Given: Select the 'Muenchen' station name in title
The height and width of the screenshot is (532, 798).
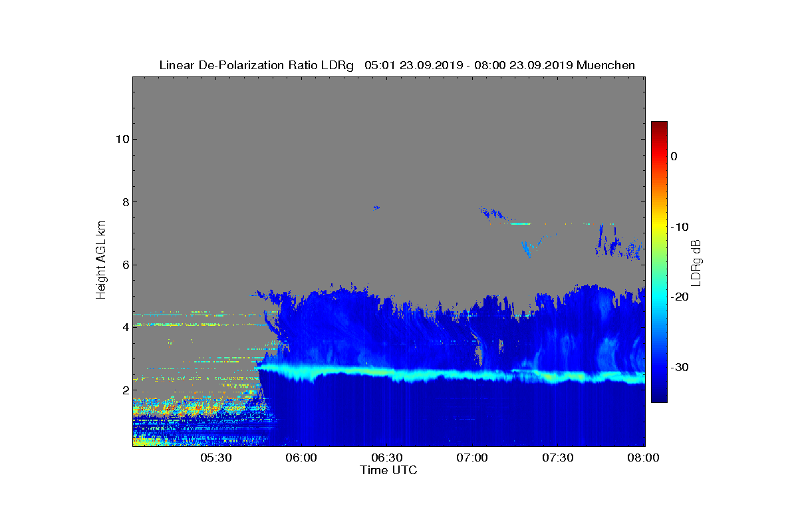Looking at the screenshot, I should [x=606, y=65].
